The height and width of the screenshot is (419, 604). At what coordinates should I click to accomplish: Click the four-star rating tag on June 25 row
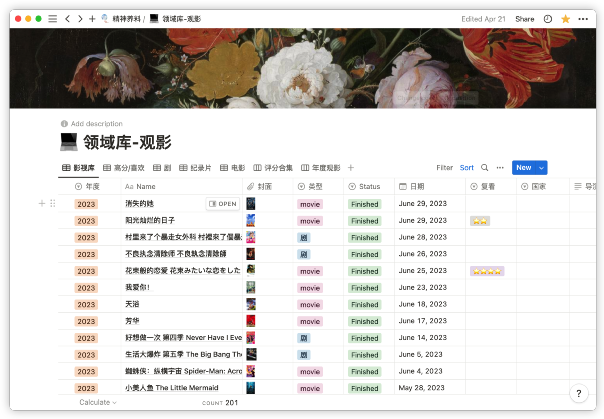coord(487,271)
